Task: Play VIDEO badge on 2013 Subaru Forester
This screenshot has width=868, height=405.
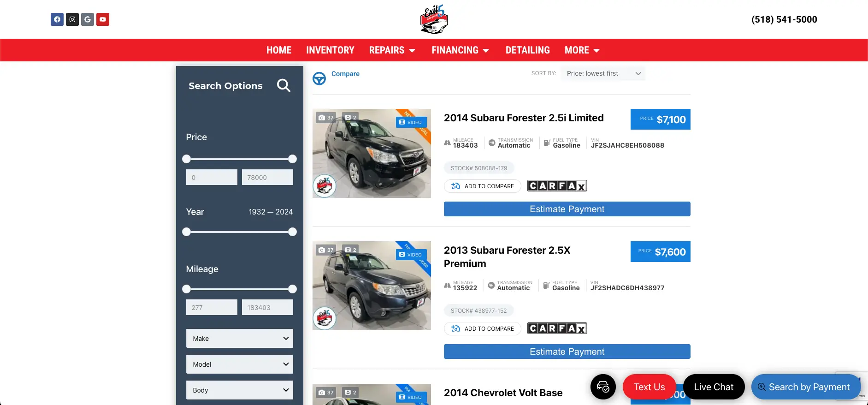Action: pos(411,255)
